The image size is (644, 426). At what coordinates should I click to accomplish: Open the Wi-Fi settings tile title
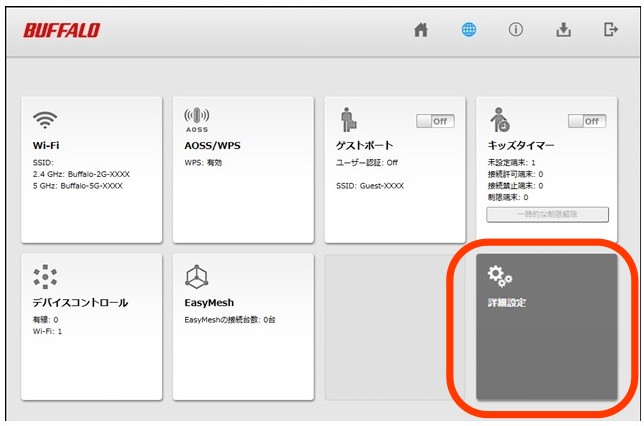[x=47, y=145]
